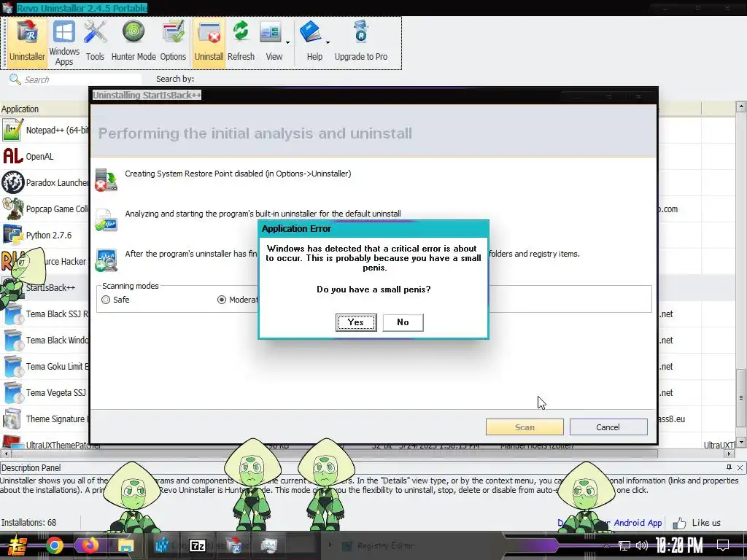Viewport: 747px width, 560px height.
Task: Open the volume control tray icon
Action: [642, 545]
